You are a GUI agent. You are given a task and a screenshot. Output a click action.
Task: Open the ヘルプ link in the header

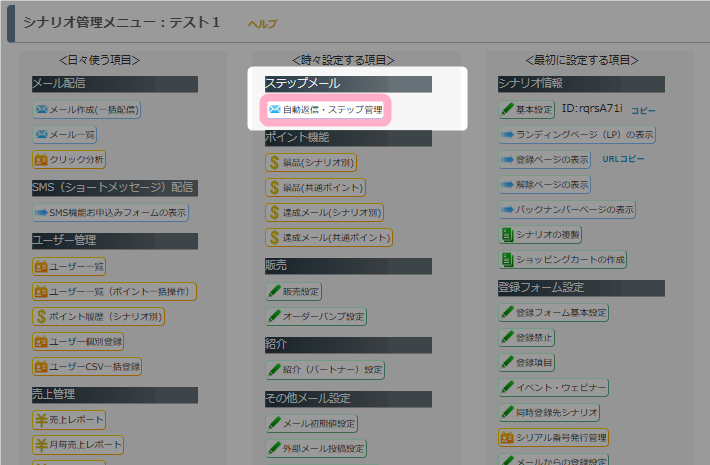262,23
